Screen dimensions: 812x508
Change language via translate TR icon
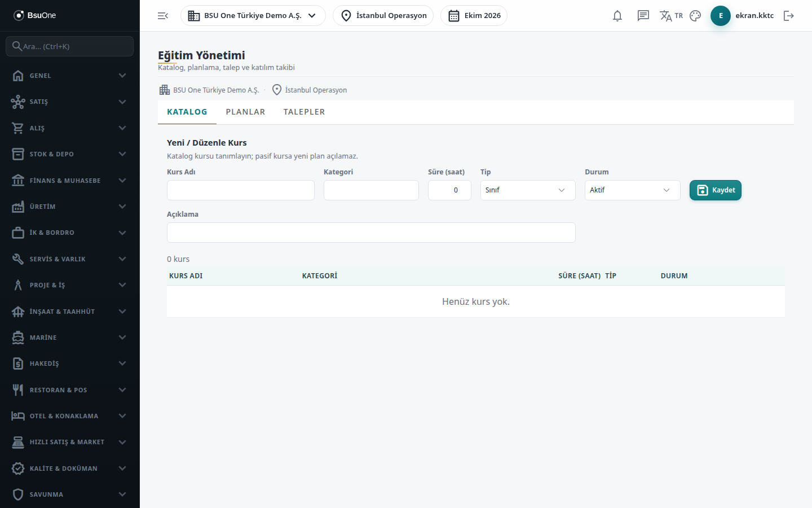pyautogui.click(x=671, y=16)
